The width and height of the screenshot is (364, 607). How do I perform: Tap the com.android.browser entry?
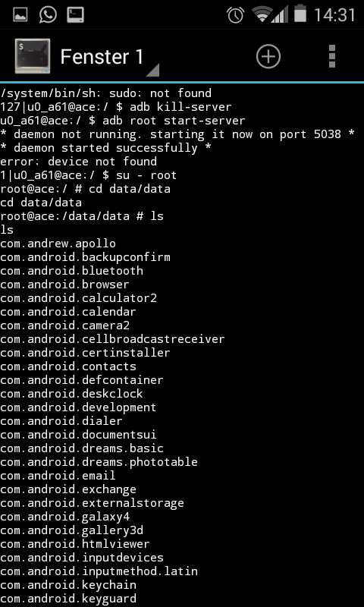pyautogui.click(x=64, y=285)
